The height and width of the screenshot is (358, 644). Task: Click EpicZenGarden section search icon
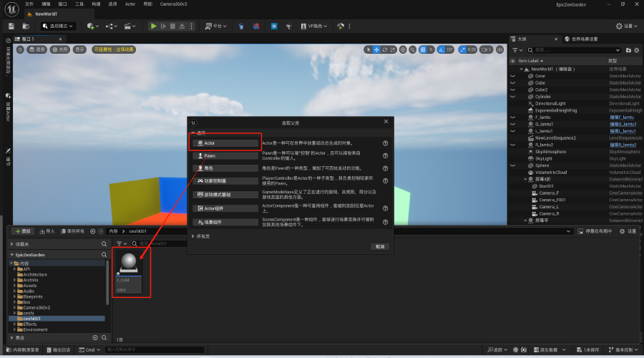tap(104, 255)
